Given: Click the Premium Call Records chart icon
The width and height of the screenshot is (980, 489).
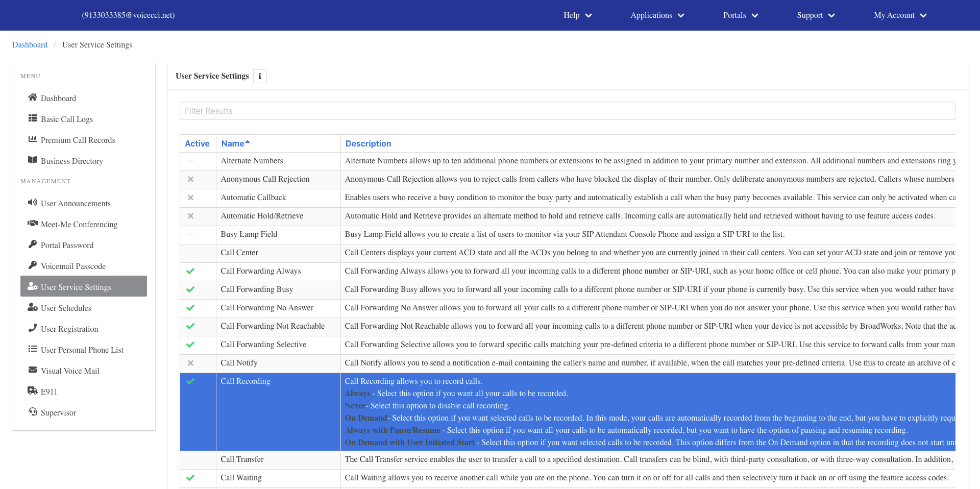Looking at the screenshot, I should (x=33, y=139).
